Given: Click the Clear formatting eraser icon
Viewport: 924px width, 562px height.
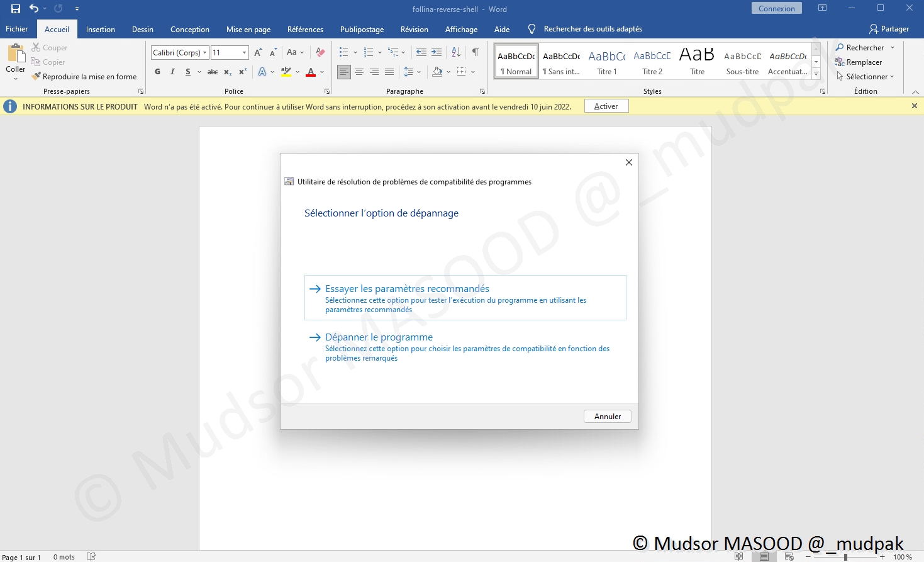Looking at the screenshot, I should pyautogui.click(x=320, y=52).
